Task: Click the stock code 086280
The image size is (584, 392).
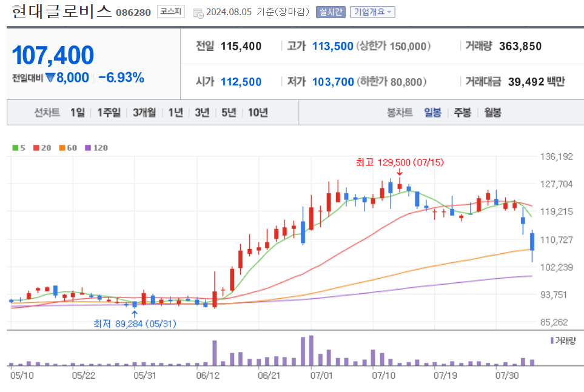Action: coord(133,13)
